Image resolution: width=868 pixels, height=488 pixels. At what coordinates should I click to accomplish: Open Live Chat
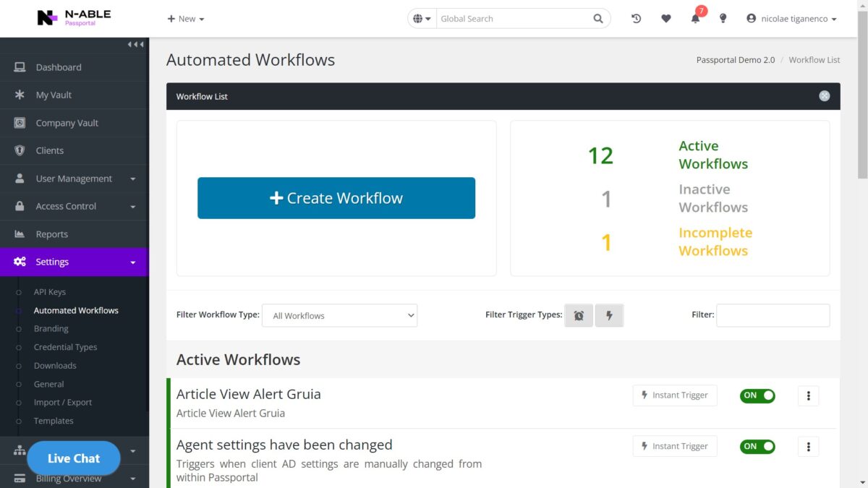(74, 458)
